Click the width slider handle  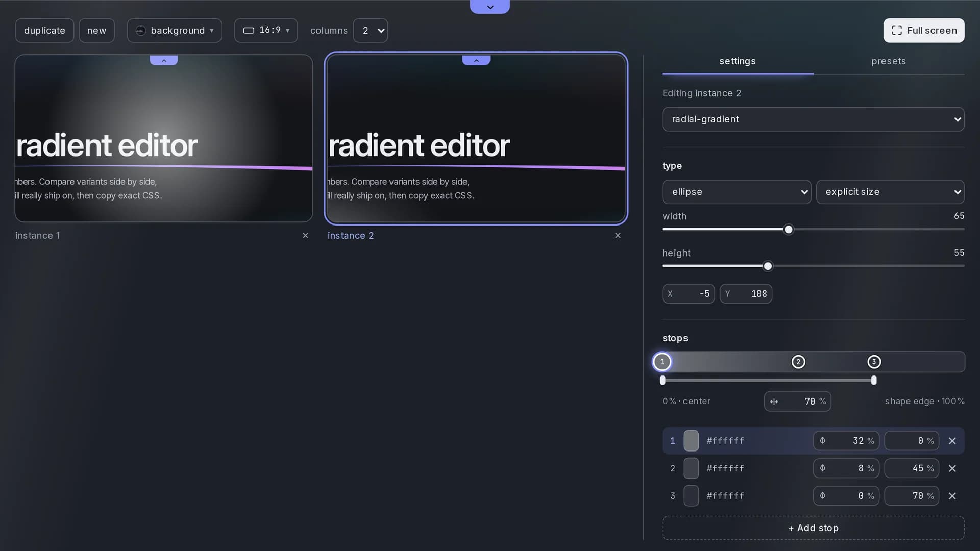(x=789, y=230)
